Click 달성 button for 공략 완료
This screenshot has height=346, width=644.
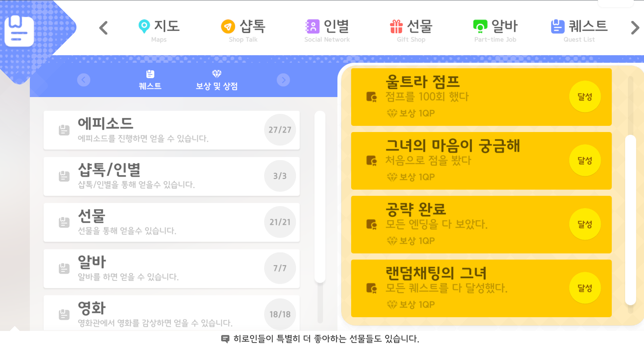585,224
